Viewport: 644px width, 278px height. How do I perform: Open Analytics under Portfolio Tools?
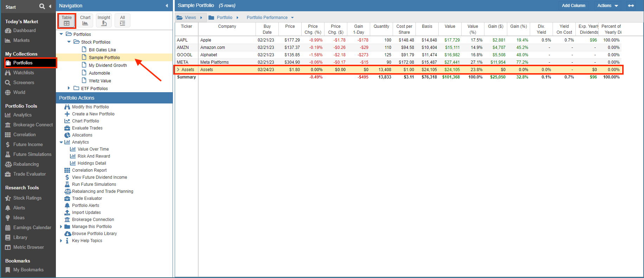click(x=18, y=115)
